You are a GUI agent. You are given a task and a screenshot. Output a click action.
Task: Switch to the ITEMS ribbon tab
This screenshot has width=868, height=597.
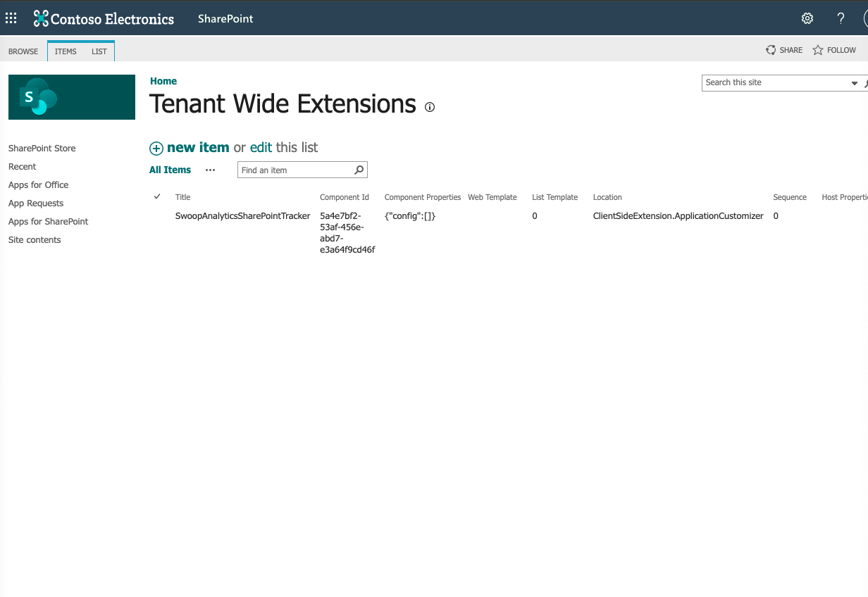(x=66, y=51)
